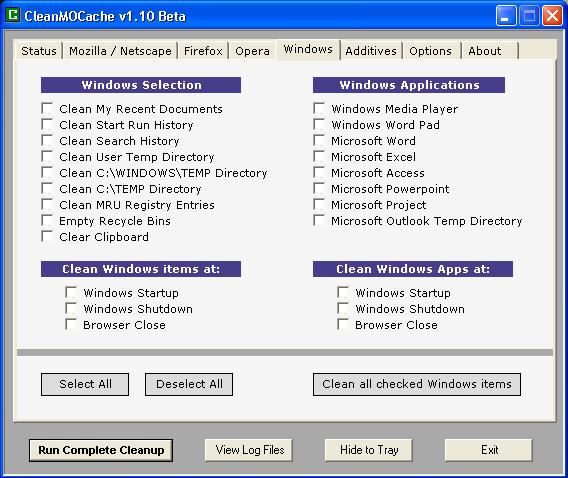Viewport: 568px width, 478px height.
Task: Tick Browser Close under Clean Windows Apps
Action: tap(343, 324)
